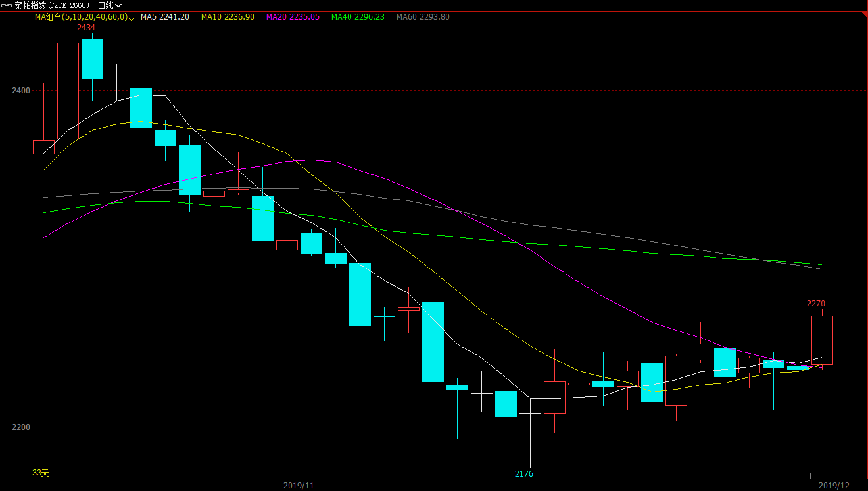868x491 pixels.
Task: Click the last red candlestick below 2270
Action: coord(822,340)
